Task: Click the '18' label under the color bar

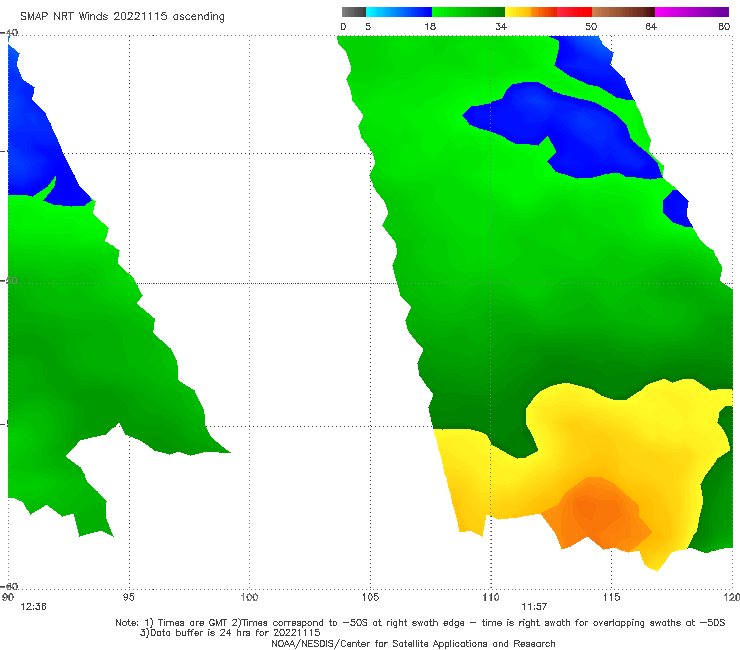Action: click(x=430, y=26)
